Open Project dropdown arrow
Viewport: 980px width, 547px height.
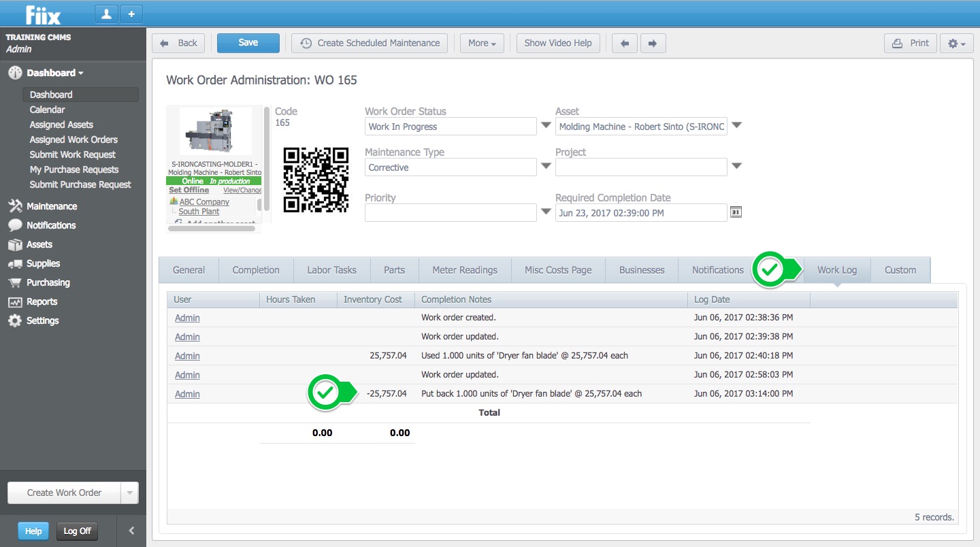(736, 167)
